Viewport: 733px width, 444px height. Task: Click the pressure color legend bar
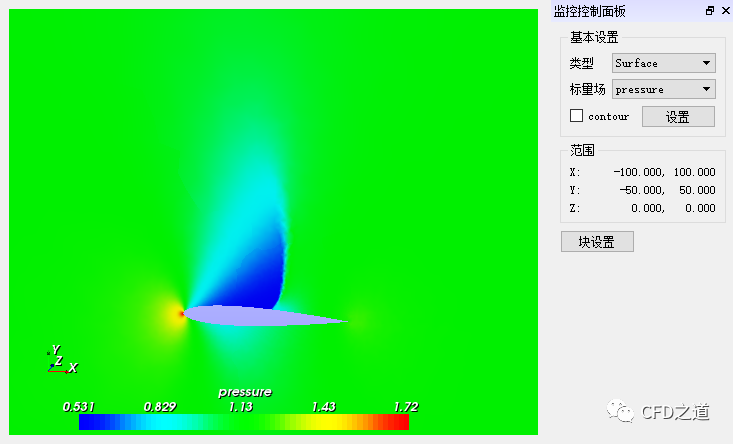point(244,422)
